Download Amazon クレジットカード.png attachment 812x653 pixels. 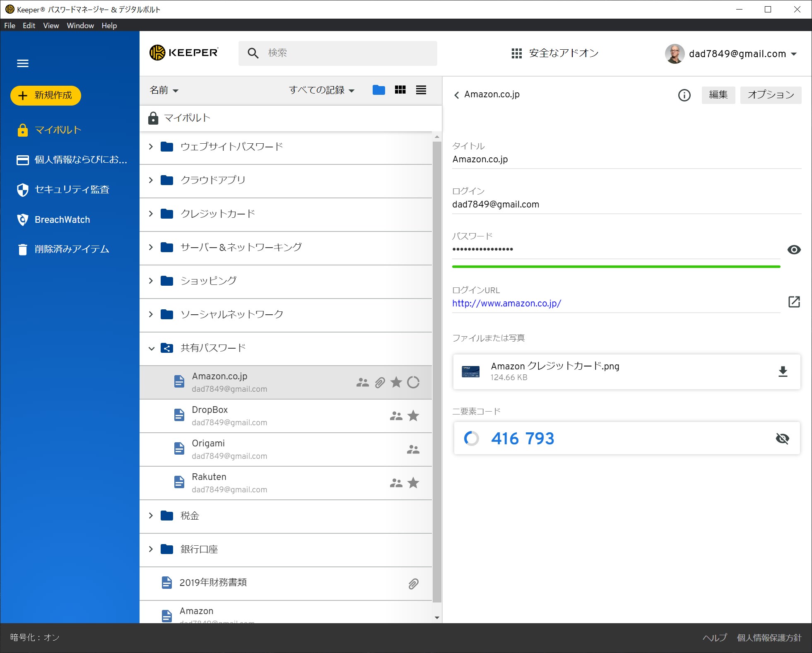pyautogui.click(x=782, y=371)
